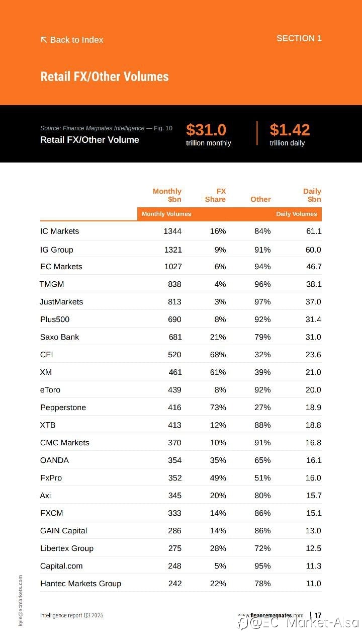Screen dimensions: 362x644
Task: Select the Daily Volumes header tab
Action: point(297,214)
